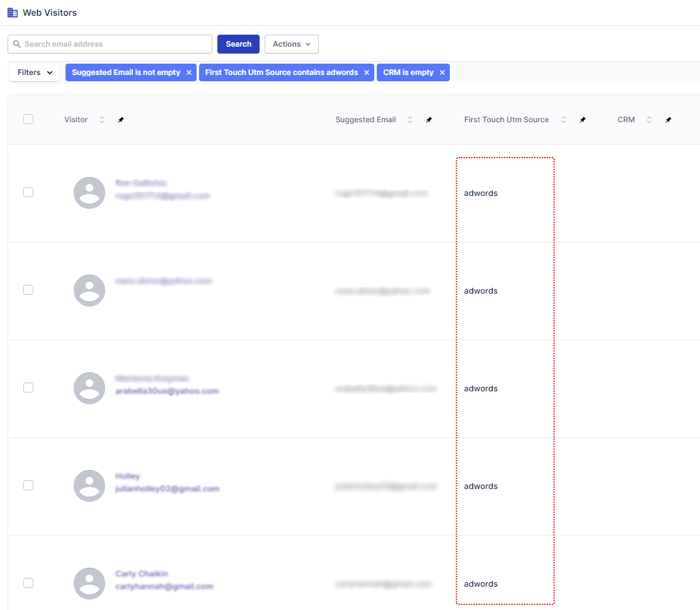Viewport: 700px width, 610px height.
Task: Check the second visitor row checkbox
Action: pos(28,290)
